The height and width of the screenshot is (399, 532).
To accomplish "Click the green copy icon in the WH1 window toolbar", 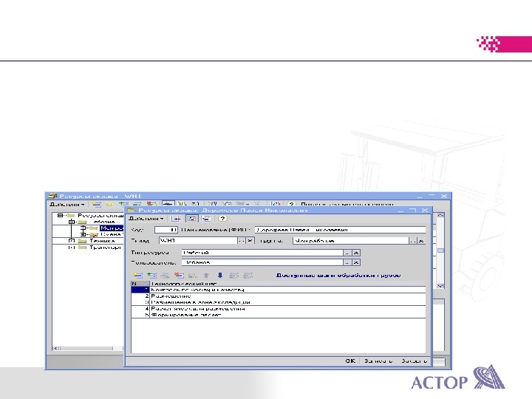I will click(x=123, y=204).
